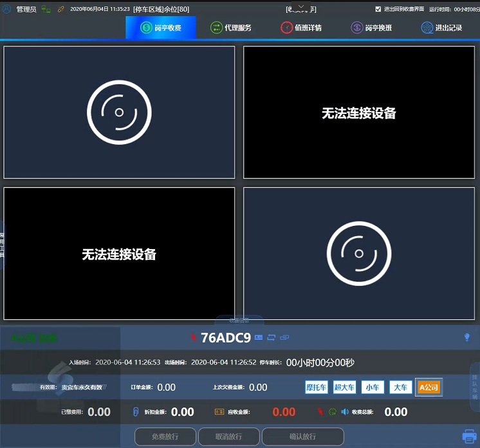The width and height of the screenshot is (480, 448).
Task: Click the blue speaker volume icon
Action: point(345,412)
